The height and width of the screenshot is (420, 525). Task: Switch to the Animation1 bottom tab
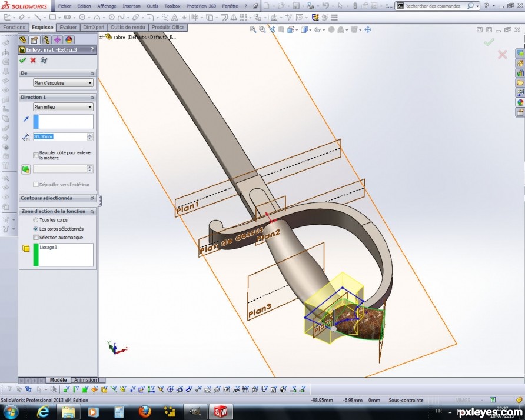point(87,380)
